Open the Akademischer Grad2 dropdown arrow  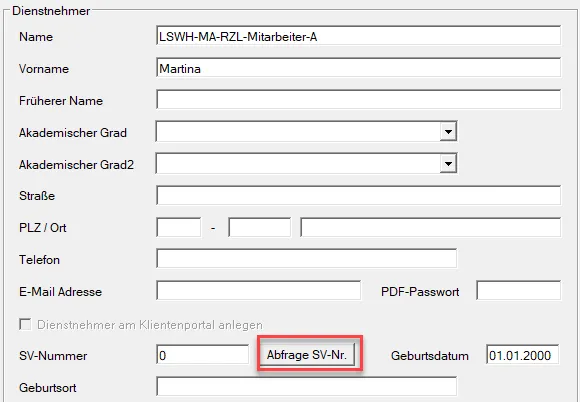coord(448,163)
